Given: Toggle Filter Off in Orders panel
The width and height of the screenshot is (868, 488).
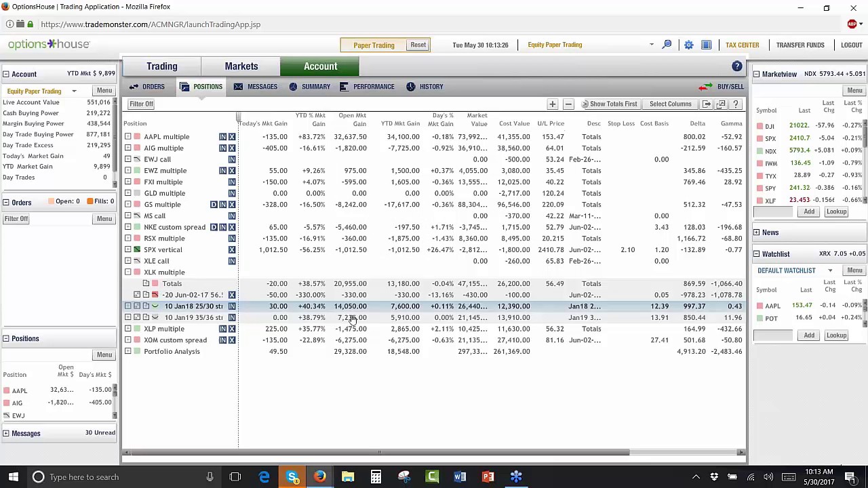Looking at the screenshot, I should coord(16,218).
